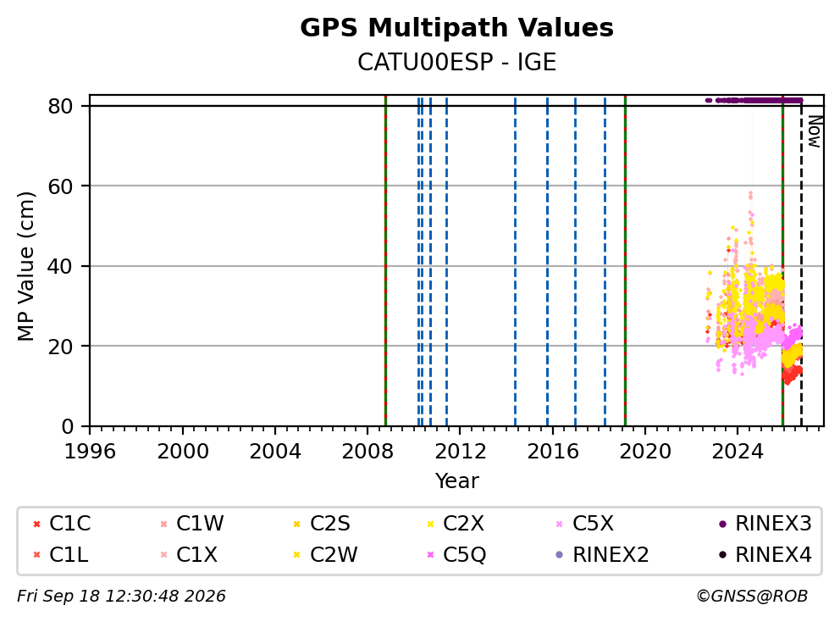
Task: Click the GPS Multipath Values title
Action: pyautogui.click(x=456, y=28)
